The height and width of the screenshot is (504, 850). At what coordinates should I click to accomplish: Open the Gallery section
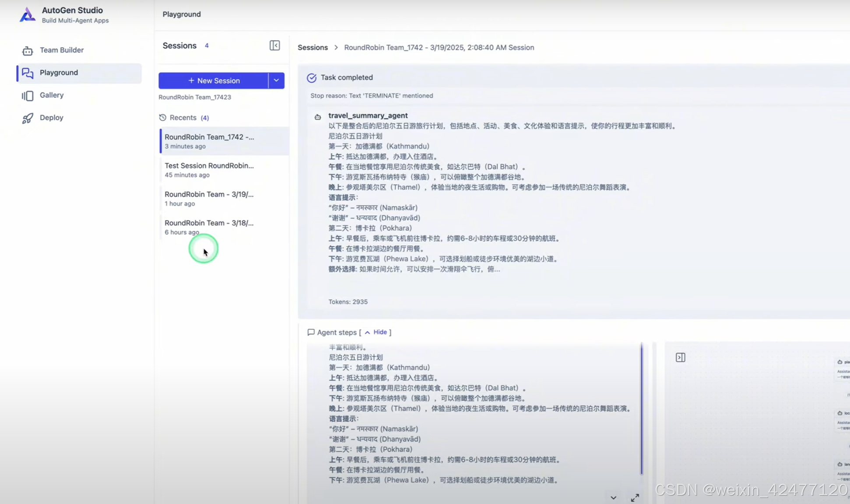click(x=51, y=95)
